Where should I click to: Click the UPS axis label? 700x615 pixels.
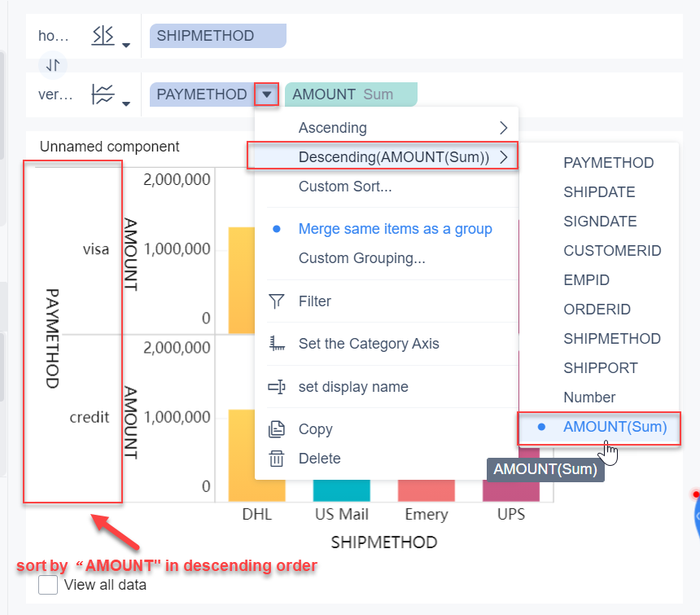pos(511,514)
